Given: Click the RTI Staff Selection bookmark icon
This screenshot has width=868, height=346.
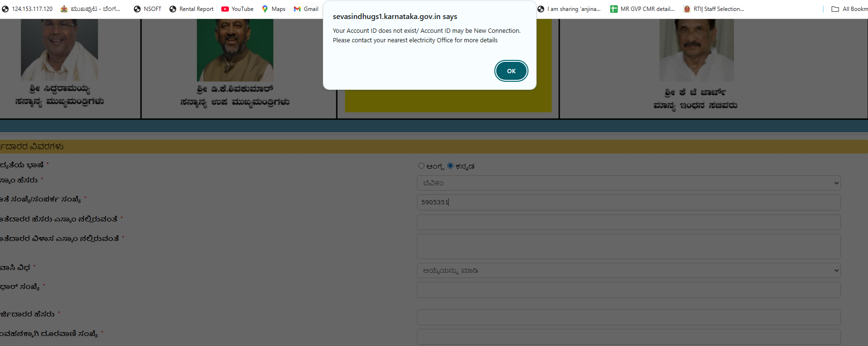Looking at the screenshot, I should [x=687, y=9].
